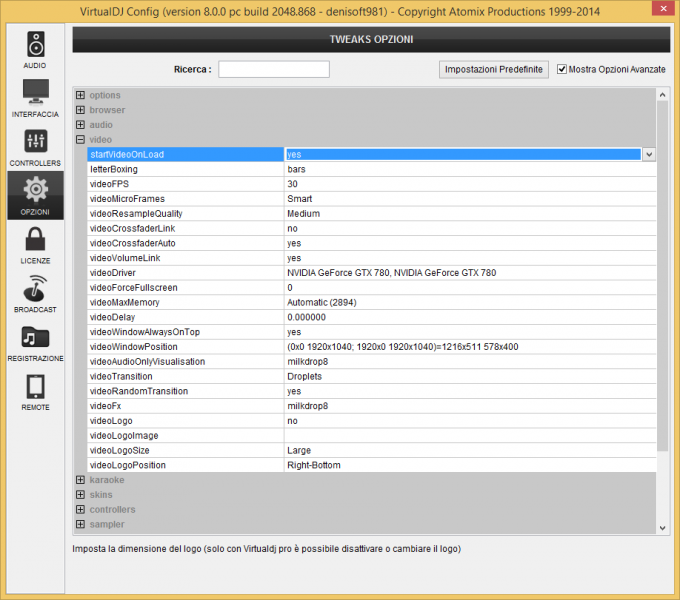
Task: Open the Registrazione music folder icon
Action: click(x=35, y=338)
